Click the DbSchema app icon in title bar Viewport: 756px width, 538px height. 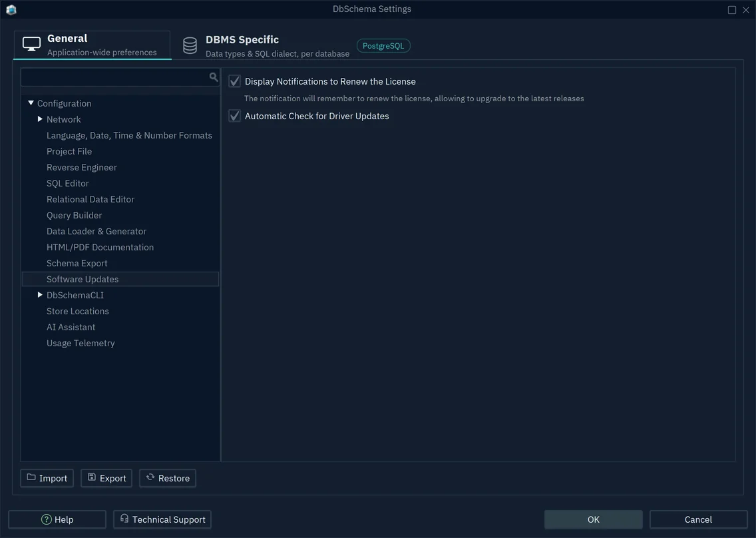point(11,9)
